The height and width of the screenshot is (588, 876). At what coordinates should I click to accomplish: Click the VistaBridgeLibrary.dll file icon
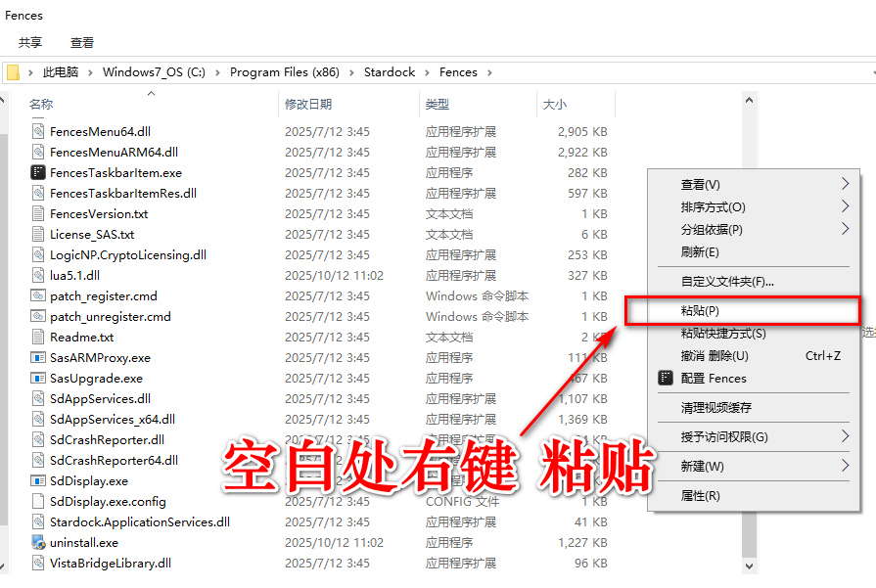[37, 564]
